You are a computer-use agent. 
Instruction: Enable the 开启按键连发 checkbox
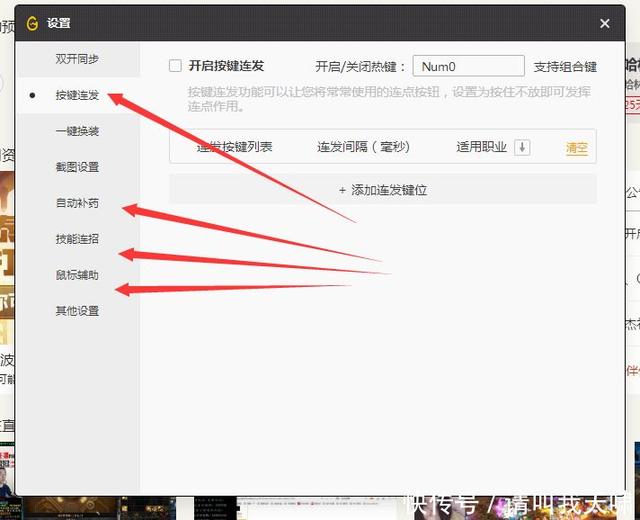(x=175, y=66)
